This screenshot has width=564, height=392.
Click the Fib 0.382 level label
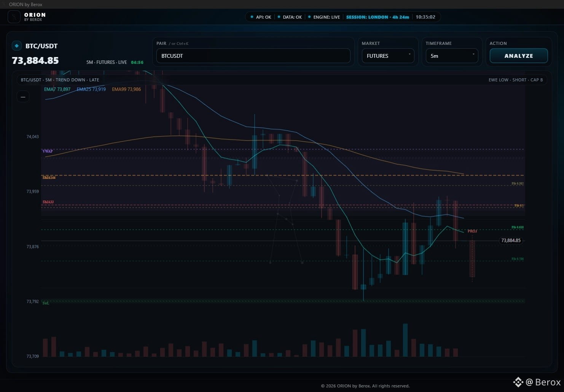(518, 184)
